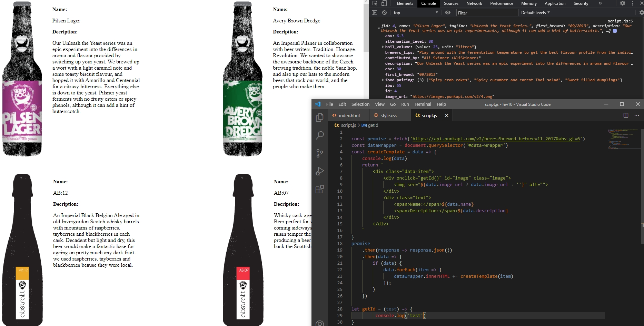644x326 pixels.
Task: Switch to the Elements tab in DevTools
Action: pyautogui.click(x=405, y=3)
